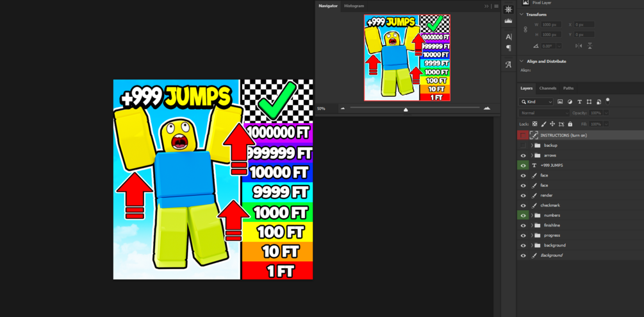644x317 pixels.
Task: Lock layer position
Action: tap(552, 124)
